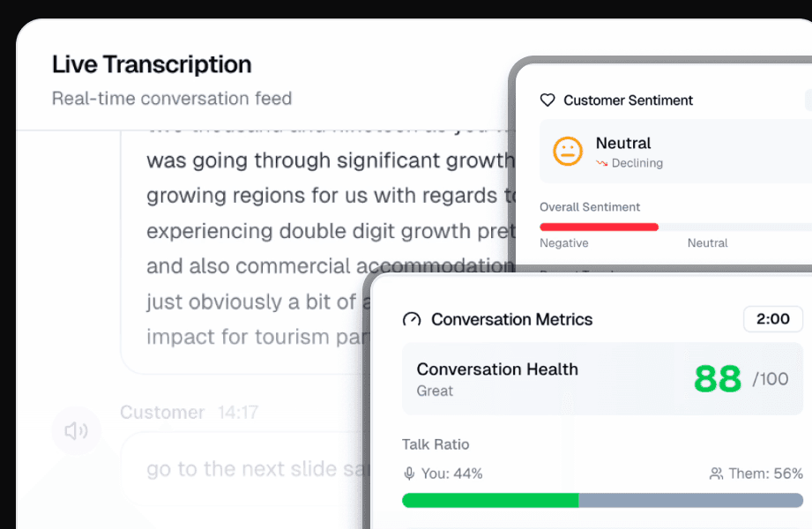Click the red declining trend arrow icon

(602, 163)
